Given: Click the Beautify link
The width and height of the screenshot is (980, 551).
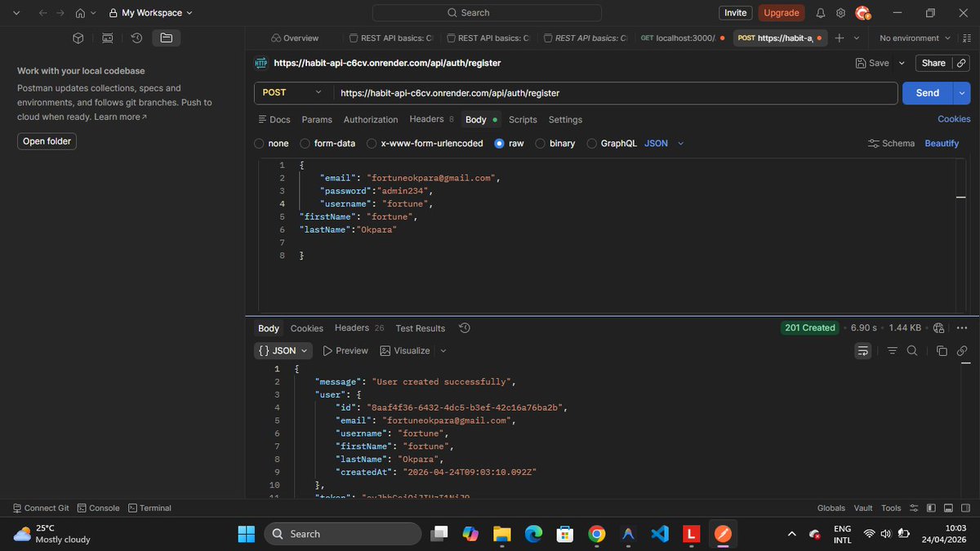Looking at the screenshot, I should point(942,144).
